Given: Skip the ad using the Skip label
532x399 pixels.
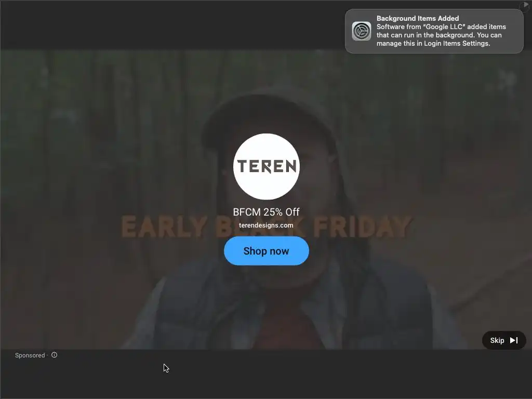Looking at the screenshot, I should pos(497,340).
